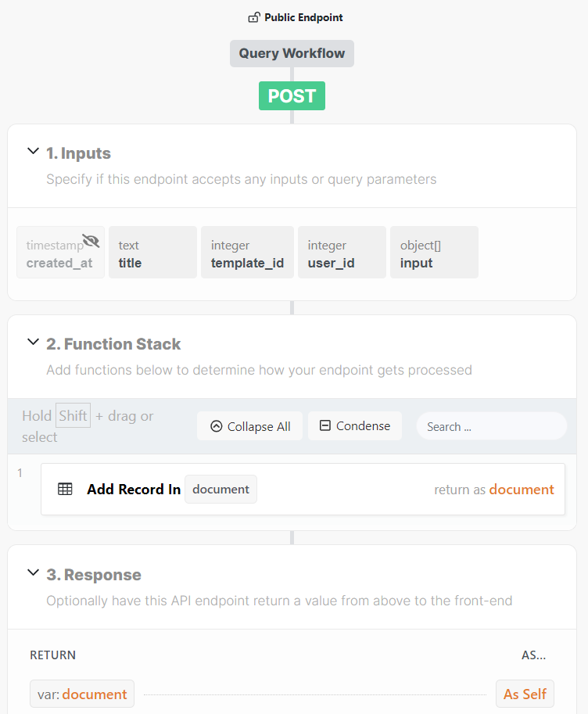Click the table icon next to Add Record In

click(x=66, y=490)
